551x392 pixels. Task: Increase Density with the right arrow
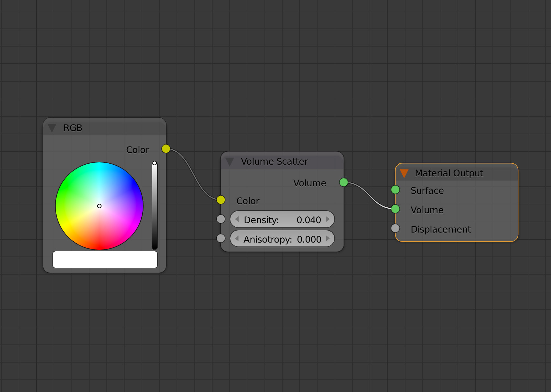328,219
